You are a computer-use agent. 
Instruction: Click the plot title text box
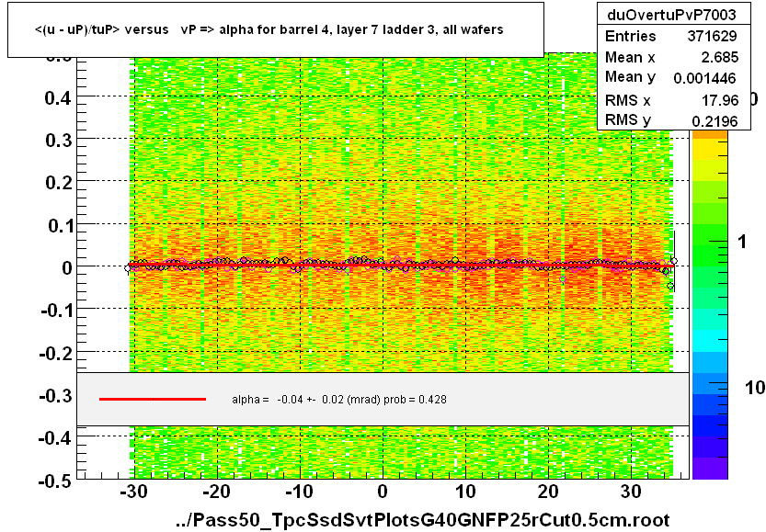tap(276, 29)
